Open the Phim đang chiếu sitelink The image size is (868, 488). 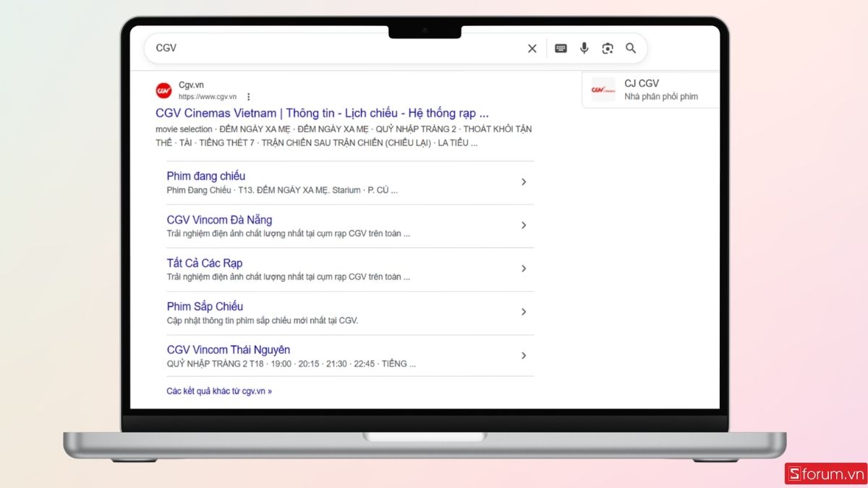tap(205, 176)
